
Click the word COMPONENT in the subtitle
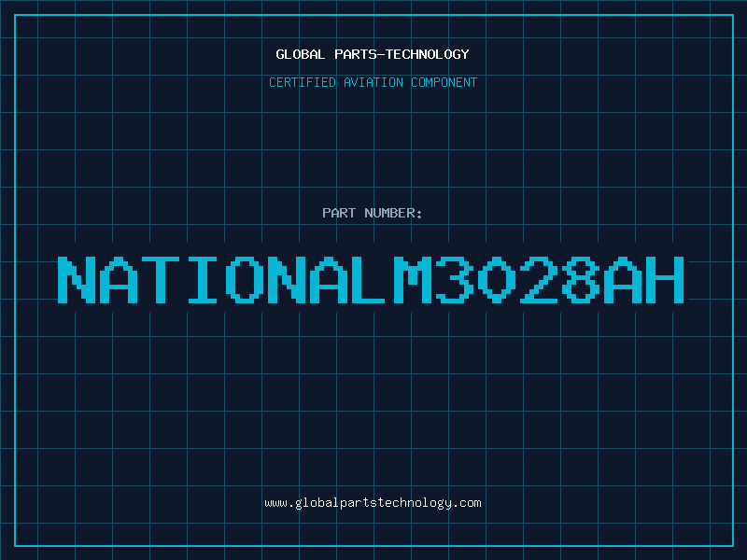(x=444, y=82)
